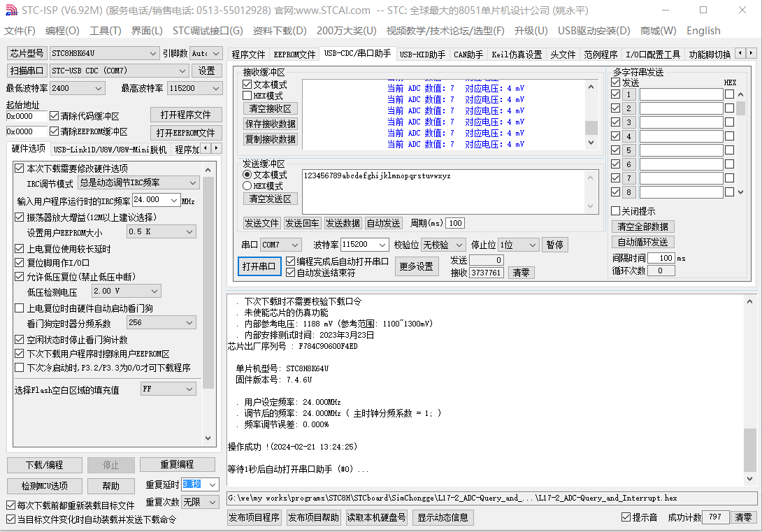Click the STC-ISP application logo icon
The image size is (762, 532).
[x=11, y=10]
